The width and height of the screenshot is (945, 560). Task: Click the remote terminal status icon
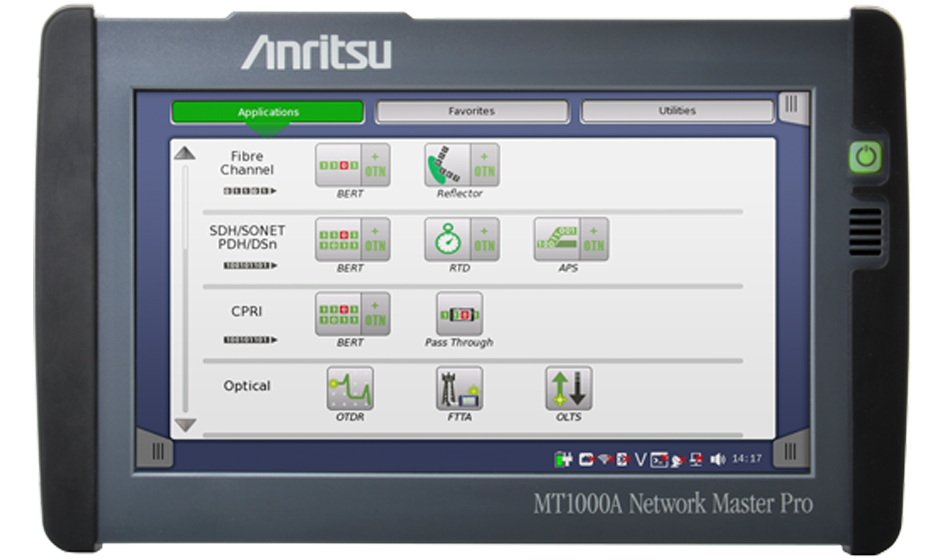tap(659, 460)
